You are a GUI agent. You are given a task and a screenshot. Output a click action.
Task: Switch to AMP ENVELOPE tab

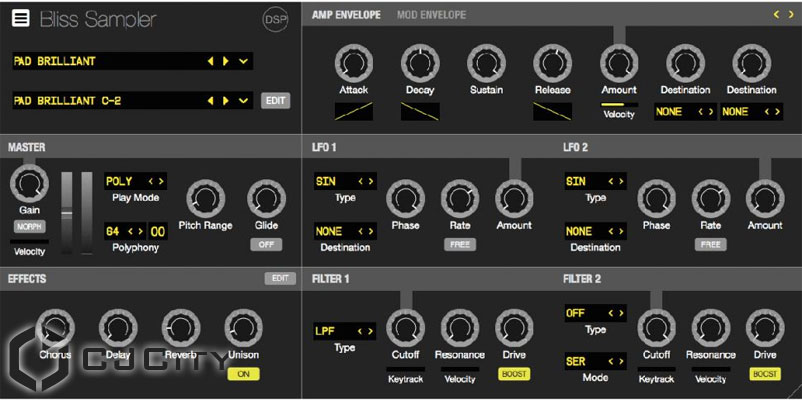click(x=346, y=15)
